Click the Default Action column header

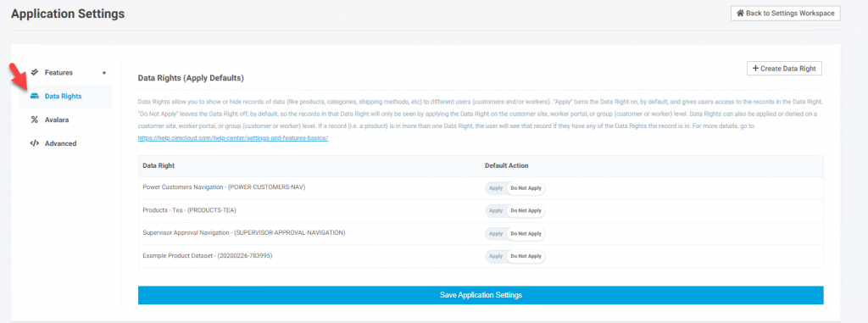(x=507, y=165)
